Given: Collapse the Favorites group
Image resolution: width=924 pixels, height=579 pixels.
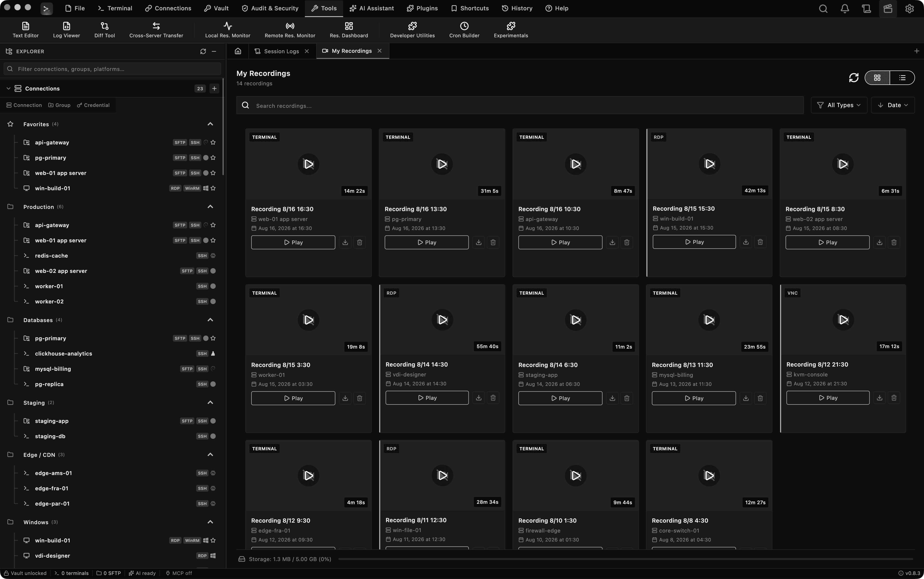Looking at the screenshot, I should (x=210, y=124).
